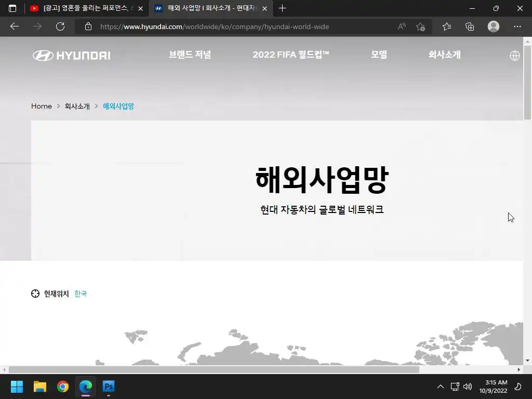Open the Collections panel

470,26
